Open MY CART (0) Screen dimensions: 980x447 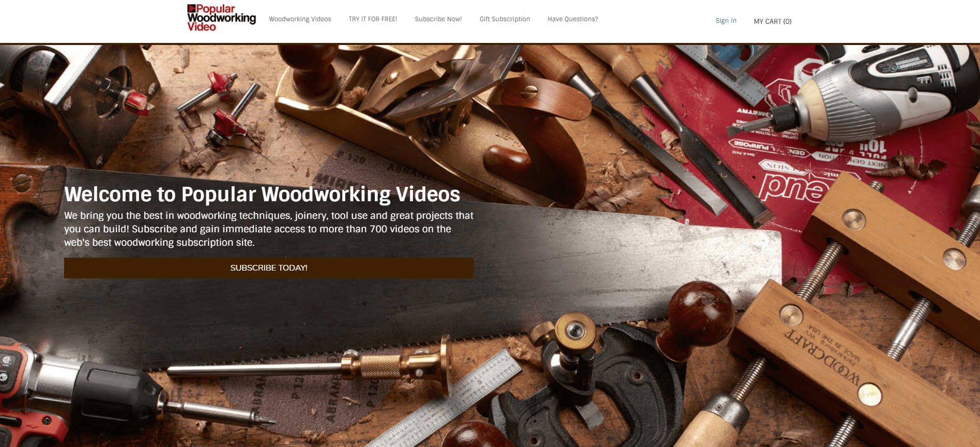tap(772, 21)
